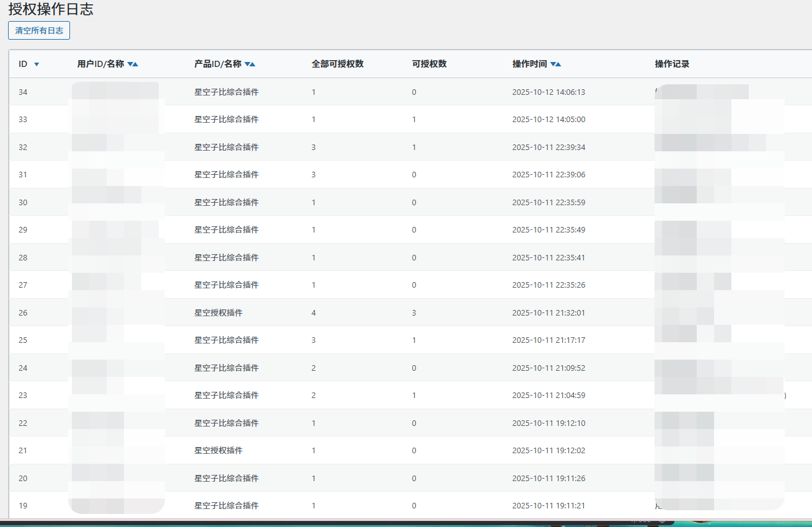
Task: Click the 清空所有日志 button
Action: (x=39, y=30)
